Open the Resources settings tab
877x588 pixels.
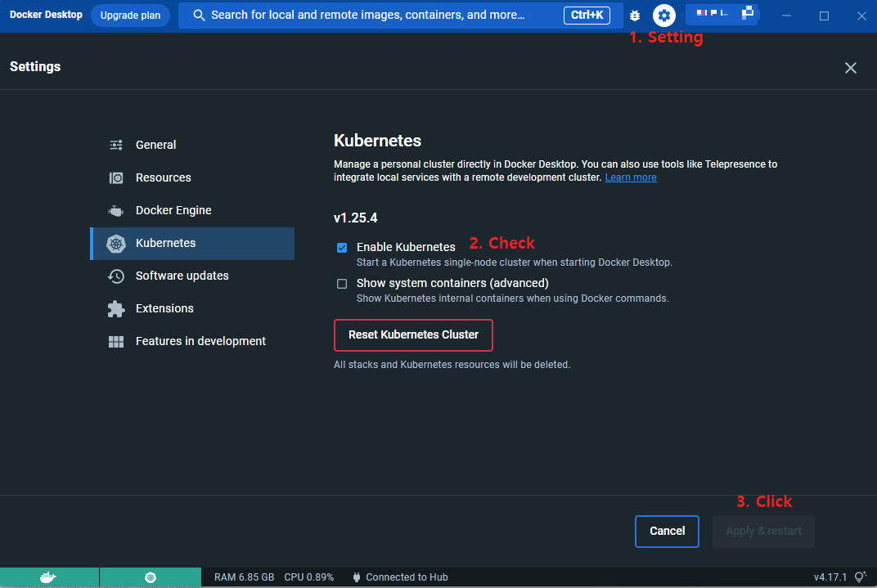pyautogui.click(x=192, y=177)
